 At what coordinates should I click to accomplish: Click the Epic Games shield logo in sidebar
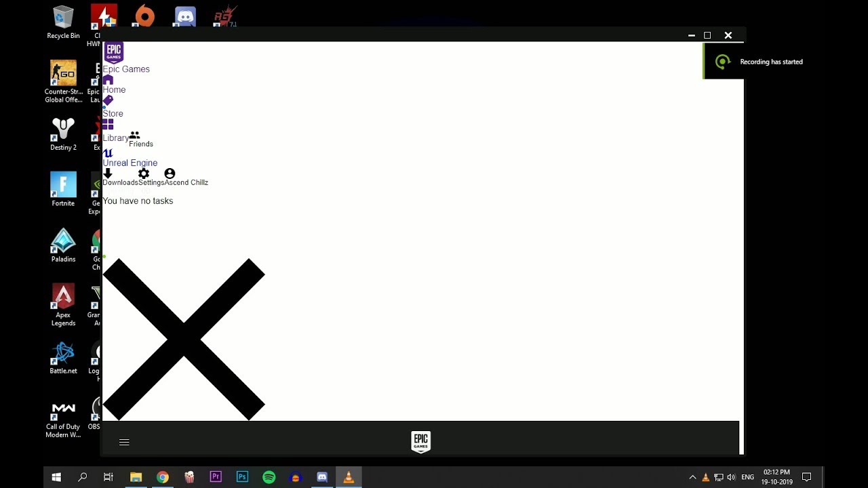coord(113,53)
